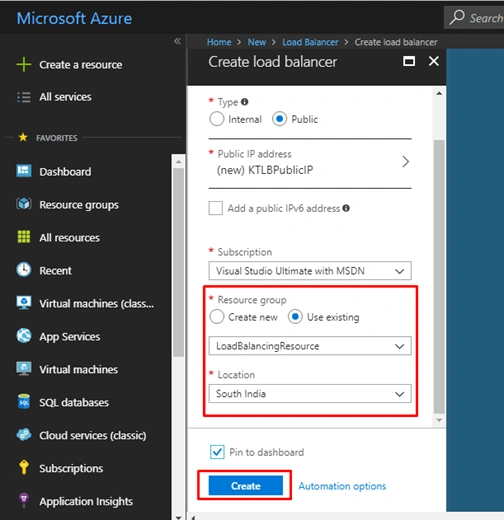Click the SQL databases icon

(24, 402)
